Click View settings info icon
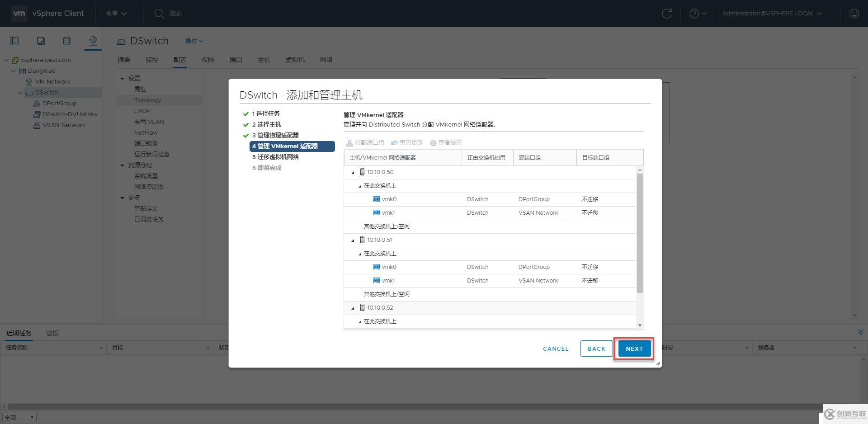868x424 pixels. (x=433, y=143)
